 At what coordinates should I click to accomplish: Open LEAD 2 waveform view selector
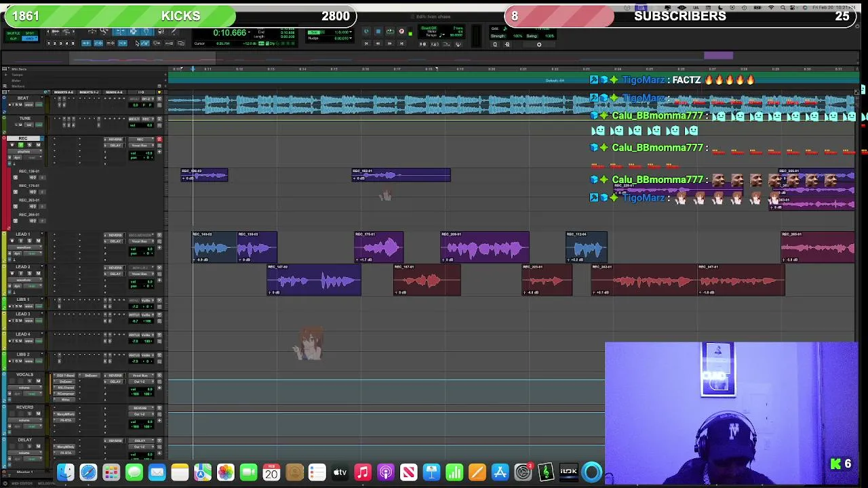pos(25,280)
